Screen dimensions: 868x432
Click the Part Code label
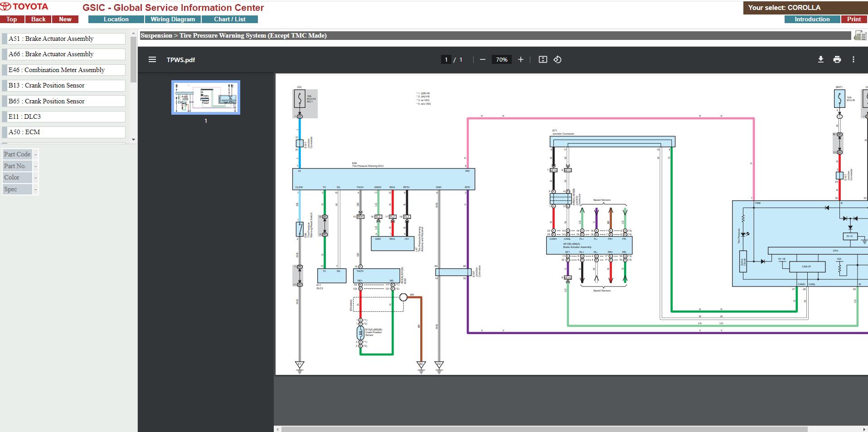click(x=17, y=154)
